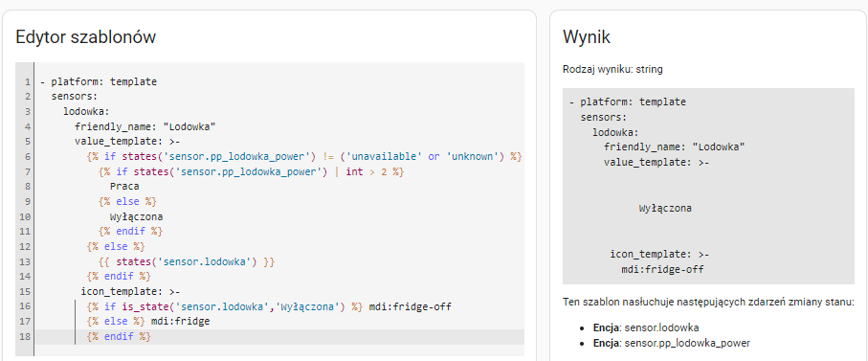
Task: Click 'icon_template: >-' in editor line 15
Action: (131, 291)
